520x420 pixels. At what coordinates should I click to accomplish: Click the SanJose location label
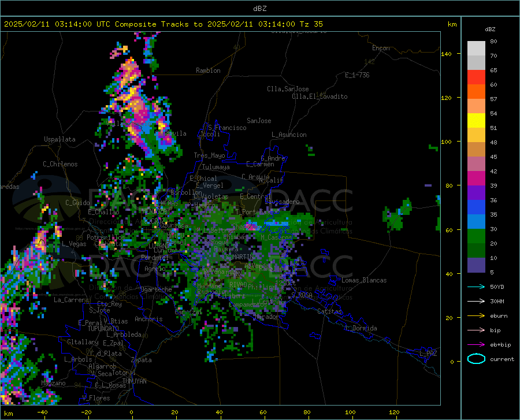[259, 121]
